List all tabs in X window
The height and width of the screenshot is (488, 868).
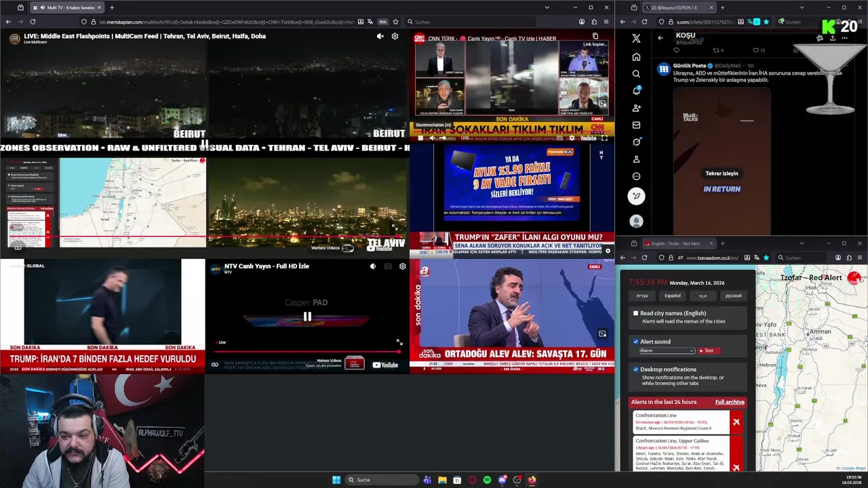pyautogui.click(x=802, y=7)
